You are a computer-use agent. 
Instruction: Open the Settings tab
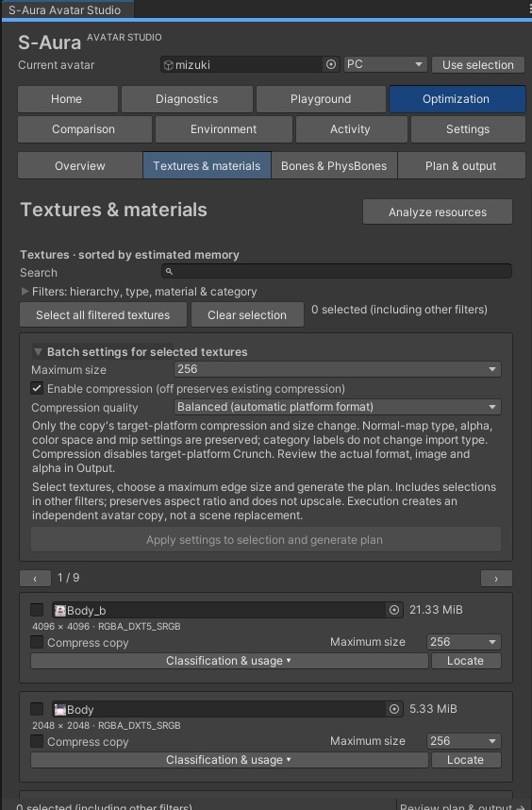468,129
